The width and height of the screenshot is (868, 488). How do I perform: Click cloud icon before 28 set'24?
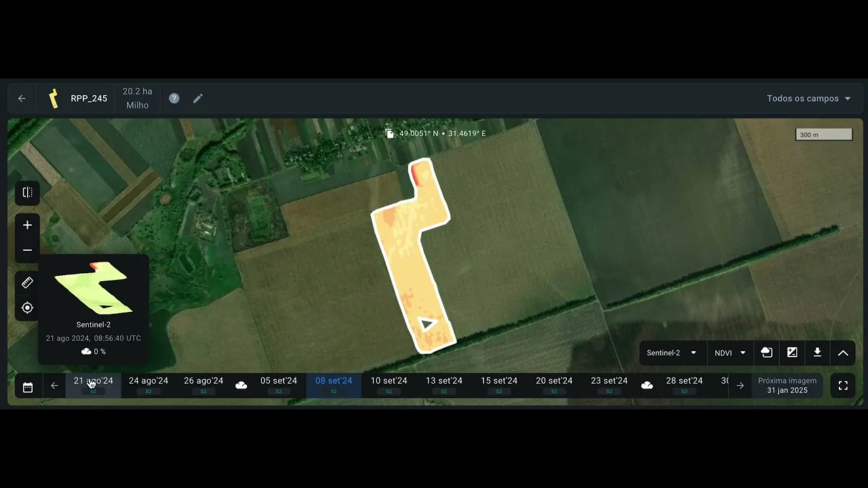647,385
